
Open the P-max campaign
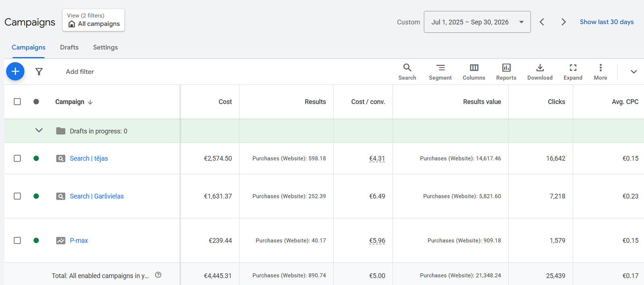(79, 240)
